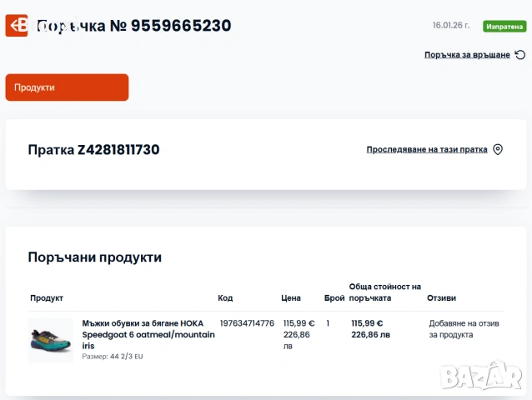
Task: Click the Поръчани продукти heading
Action: coord(95,257)
